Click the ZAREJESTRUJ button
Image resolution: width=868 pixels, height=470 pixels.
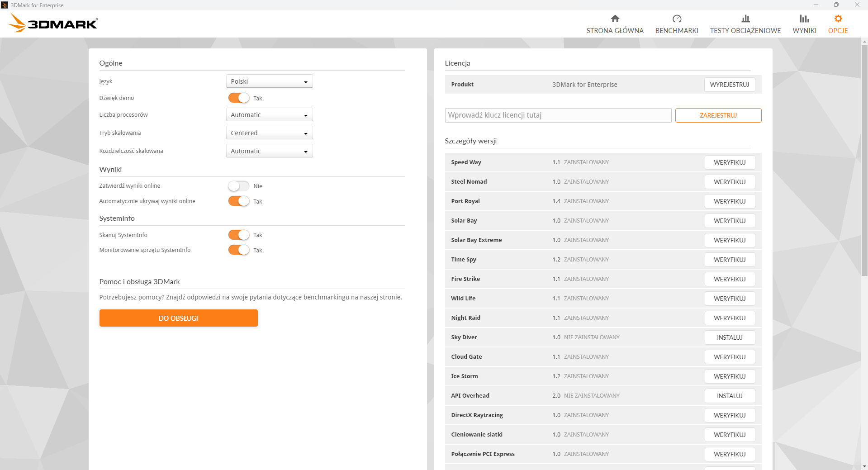point(718,115)
